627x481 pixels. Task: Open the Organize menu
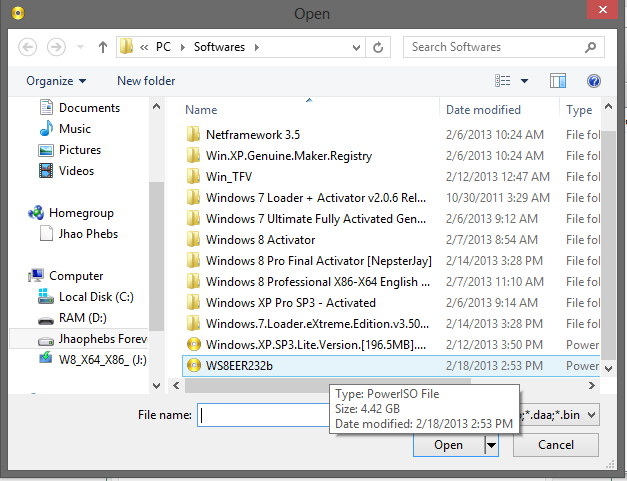coord(56,81)
